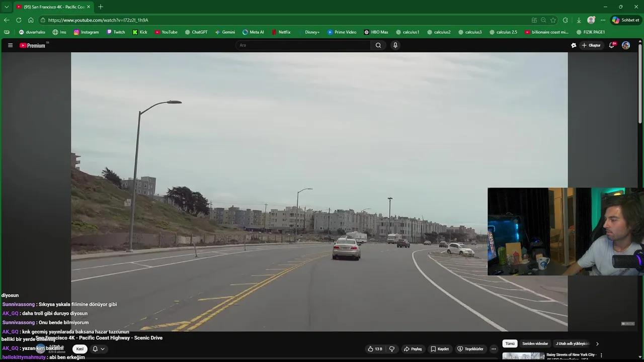Open Prime Video bookmark
644x362 pixels.
(x=342, y=32)
